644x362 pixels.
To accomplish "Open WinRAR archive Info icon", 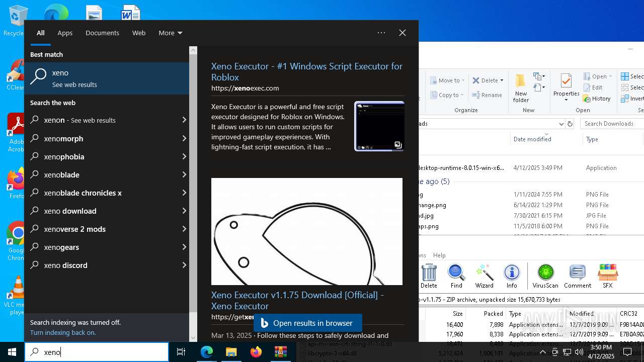I will tap(512, 276).
